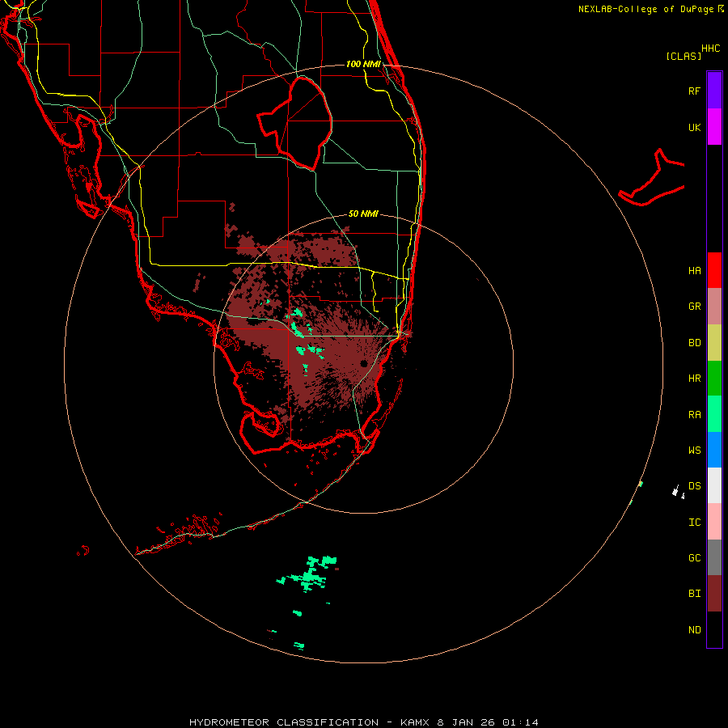Click the IC light pink swatch
Image resolution: width=728 pixels, height=728 pixels.
pyautogui.click(x=714, y=522)
